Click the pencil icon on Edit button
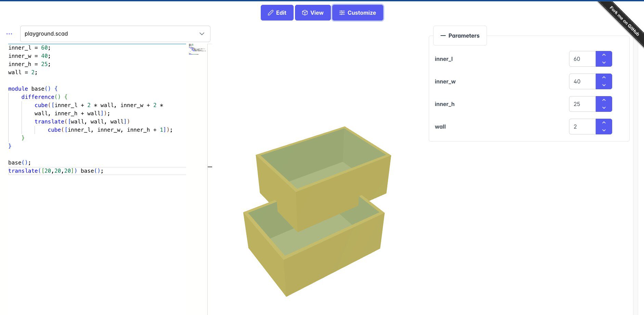Image resolution: width=644 pixels, height=315 pixels. coord(270,13)
